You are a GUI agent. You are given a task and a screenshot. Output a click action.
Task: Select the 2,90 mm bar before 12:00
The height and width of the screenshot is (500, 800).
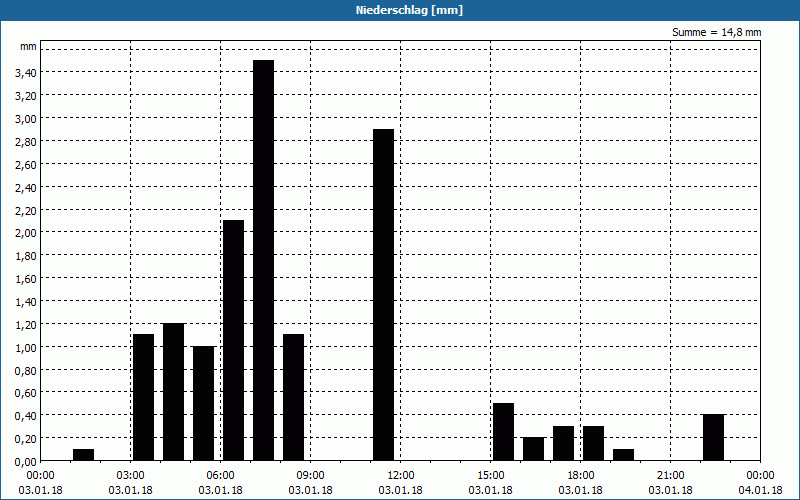point(384,295)
